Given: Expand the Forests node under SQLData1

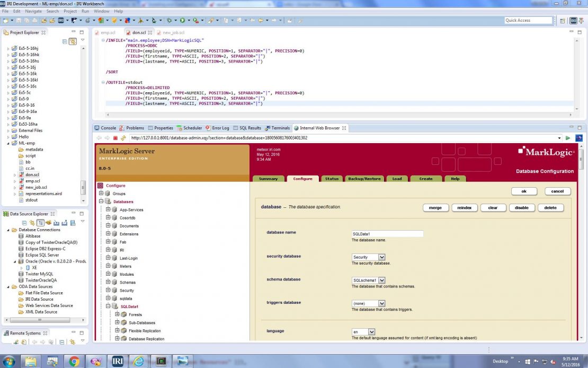Looking at the screenshot, I should pos(118,314).
